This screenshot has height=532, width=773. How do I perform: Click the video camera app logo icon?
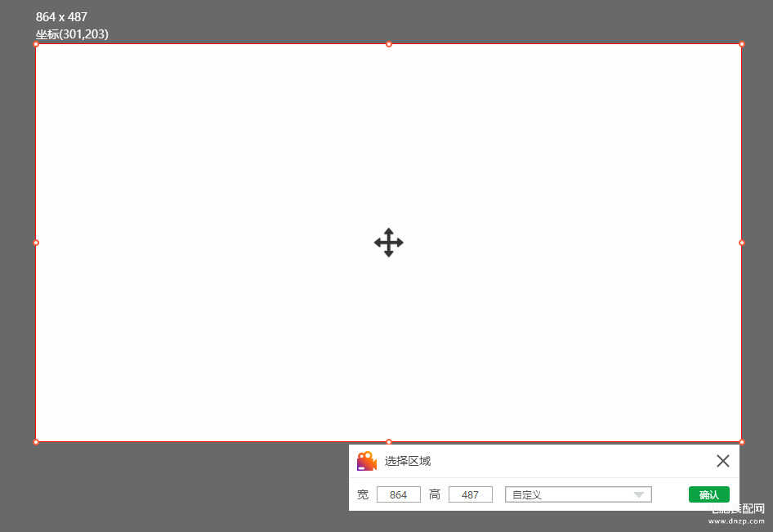tap(367, 461)
